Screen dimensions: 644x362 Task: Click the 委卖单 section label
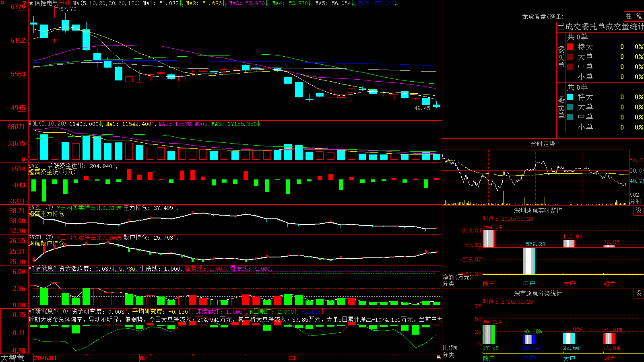click(561, 108)
